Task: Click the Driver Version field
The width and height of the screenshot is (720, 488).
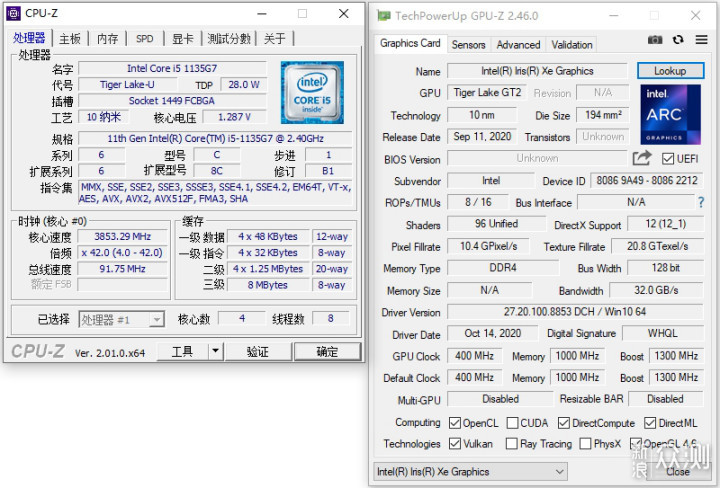Action: click(575, 312)
